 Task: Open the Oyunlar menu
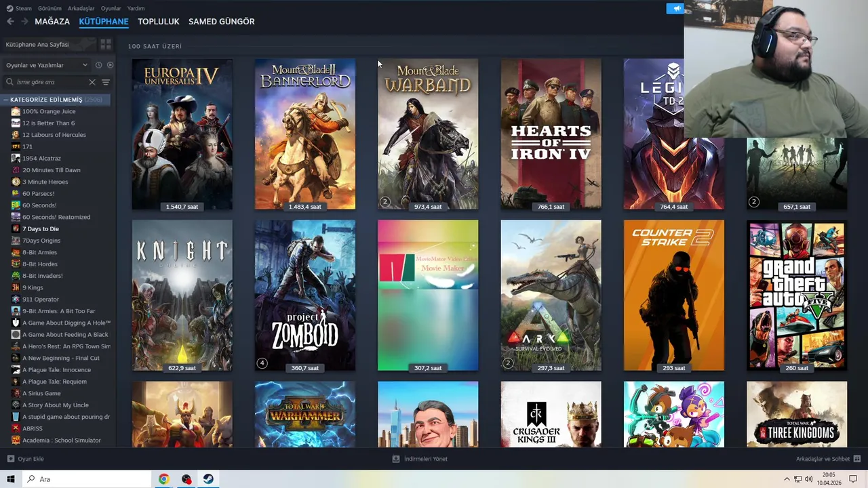click(111, 8)
